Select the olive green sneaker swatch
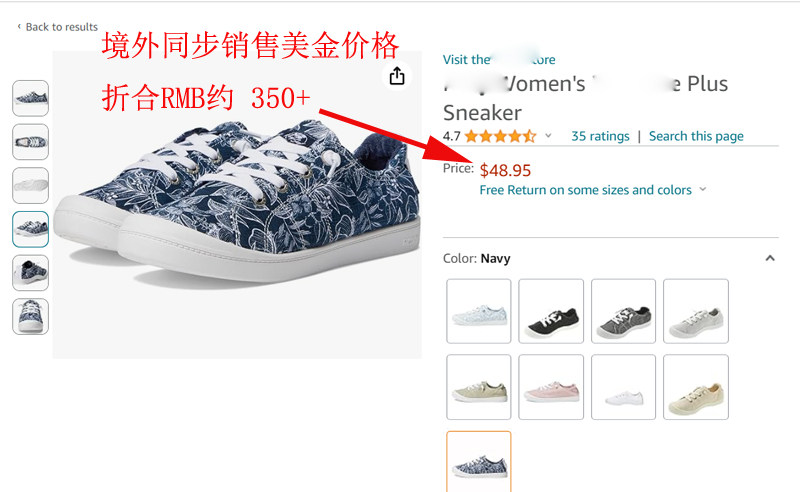The image size is (800, 492). [479, 387]
